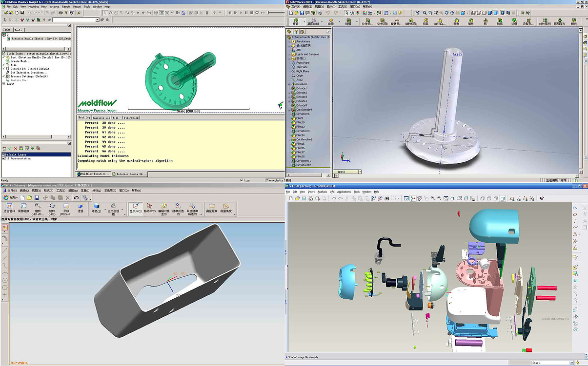Click the Help question mark icon in Moldflow
The height and width of the screenshot is (366, 588).
point(66,13)
